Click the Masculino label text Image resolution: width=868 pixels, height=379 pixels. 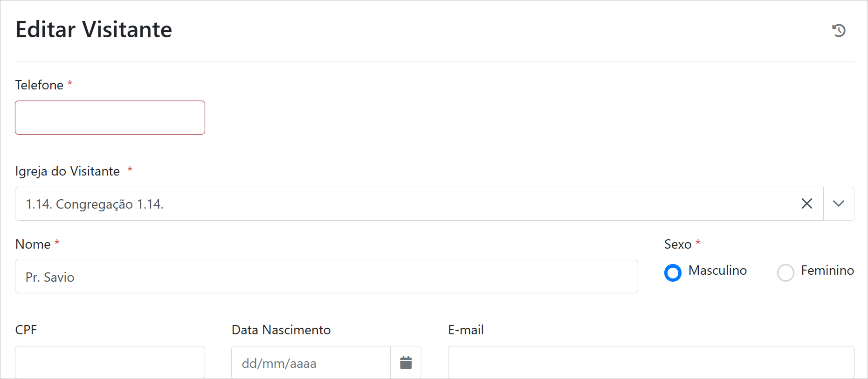pyautogui.click(x=717, y=271)
